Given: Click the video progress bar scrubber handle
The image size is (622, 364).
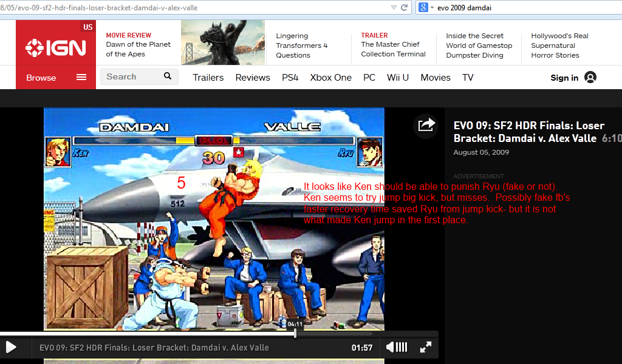Looking at the screenshot, I should (x=295, y=334).
